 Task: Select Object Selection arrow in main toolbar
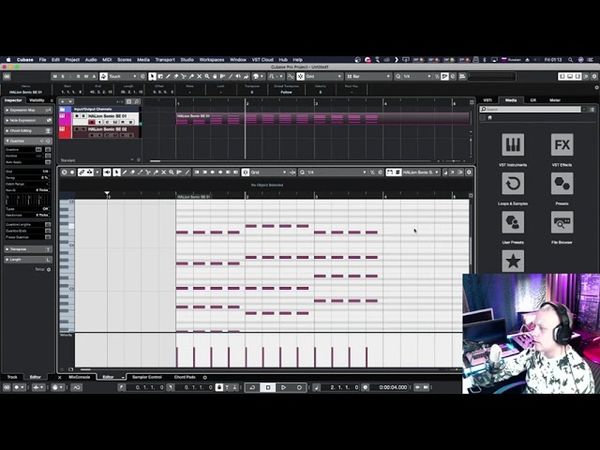click(x=152, y=77)
